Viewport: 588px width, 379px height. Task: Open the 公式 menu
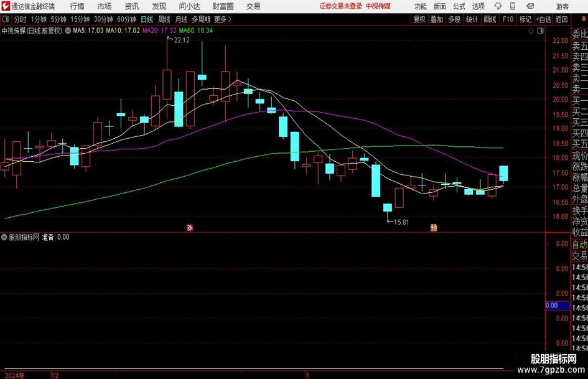459,6
